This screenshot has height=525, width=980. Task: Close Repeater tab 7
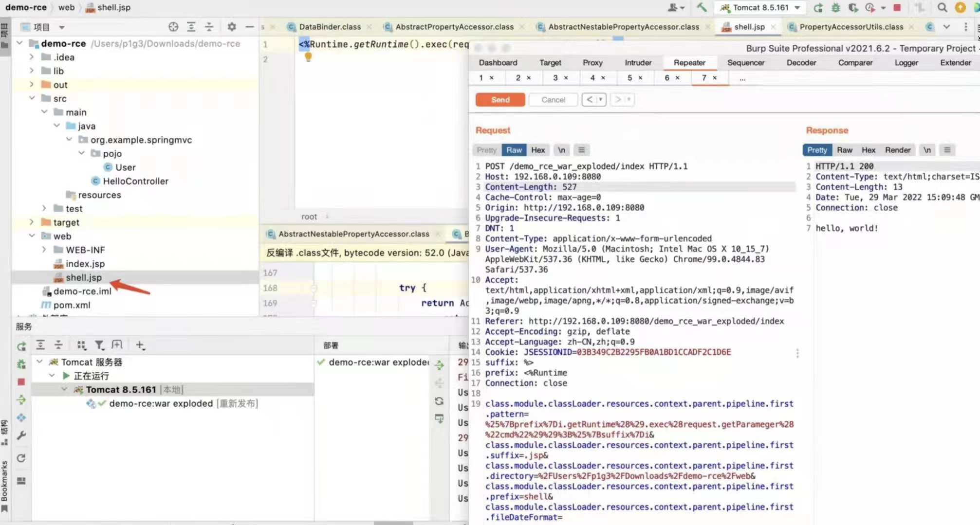click(x=715, y=78)
